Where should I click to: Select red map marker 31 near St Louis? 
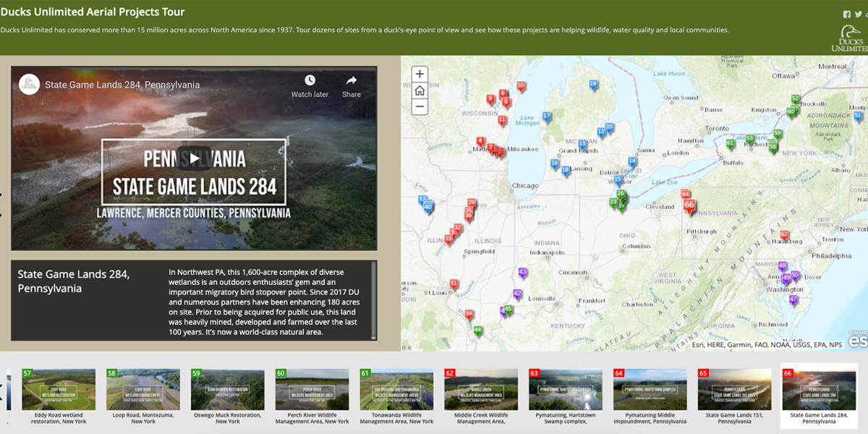click(x=454, y=285)
